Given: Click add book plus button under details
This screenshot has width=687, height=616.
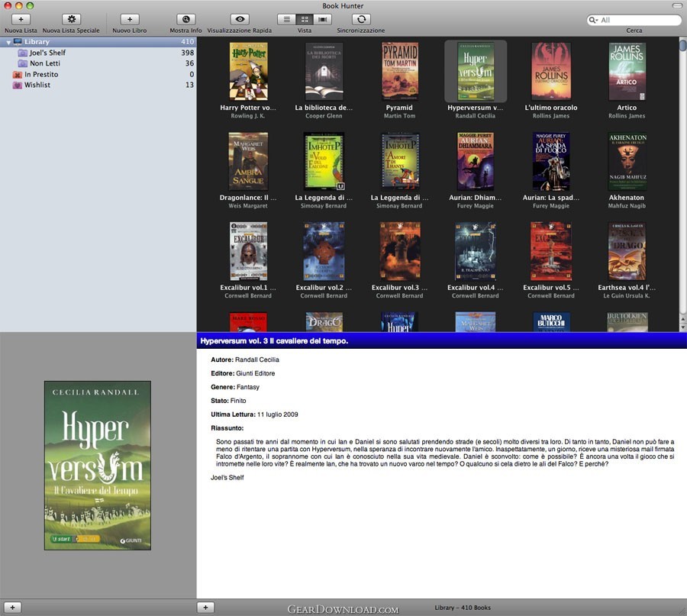Looking at the screenshot, I should pyautogui.click(x=205, y=608).
